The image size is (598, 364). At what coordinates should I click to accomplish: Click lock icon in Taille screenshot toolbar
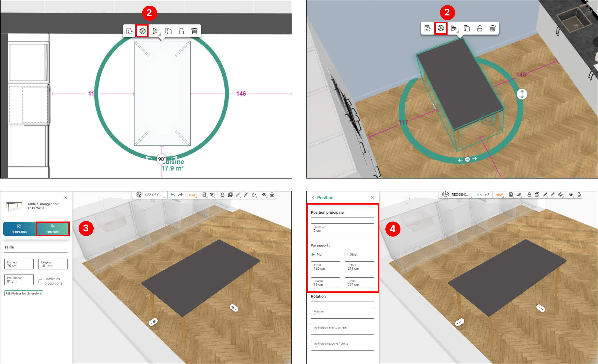[x=223, y=195]
